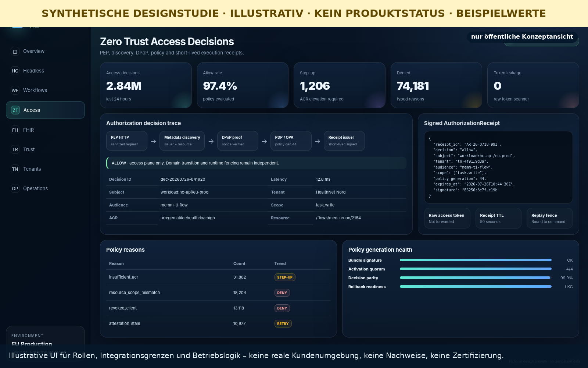Click the expires_at line in the receipt

pos(474,184)
